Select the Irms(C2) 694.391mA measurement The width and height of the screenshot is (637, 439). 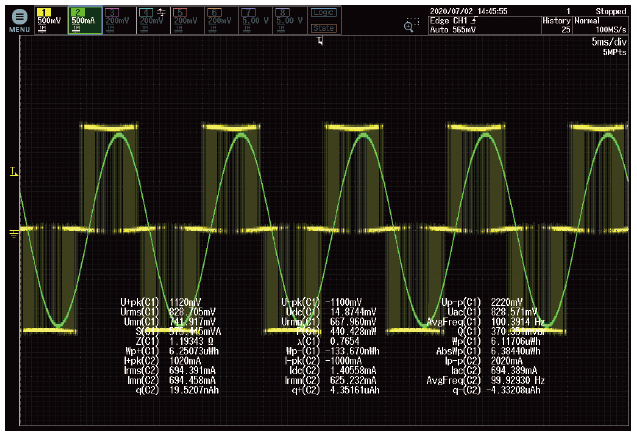(169, 370)
